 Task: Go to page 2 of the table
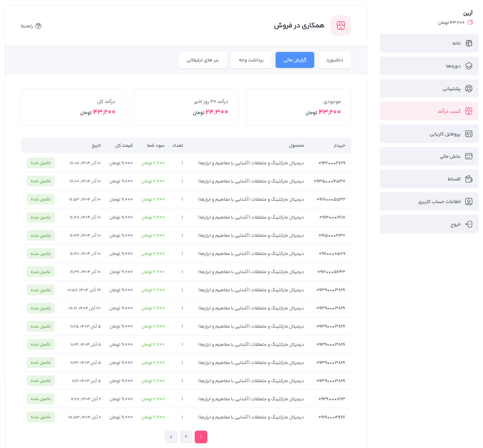tap(186, 437)
